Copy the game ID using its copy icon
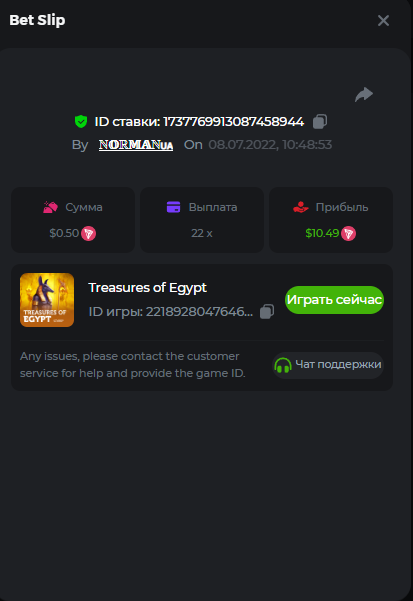 click(267, 312)
